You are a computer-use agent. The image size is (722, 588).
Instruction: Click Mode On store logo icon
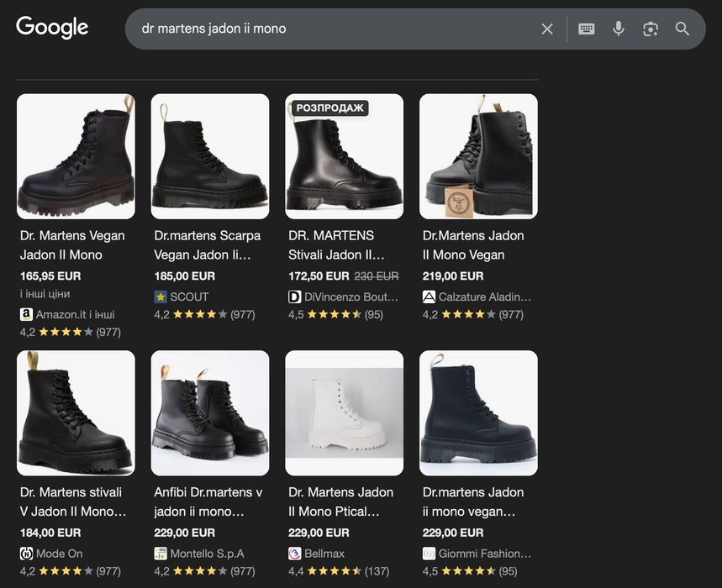pyautogui.click(x=26, y=554)
